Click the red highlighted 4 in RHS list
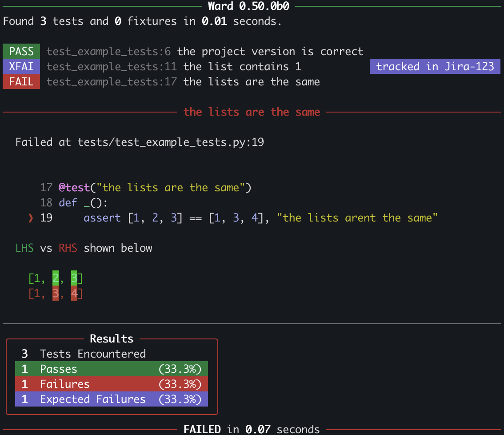This screenshot has width=504, height=435. (74, 294)
